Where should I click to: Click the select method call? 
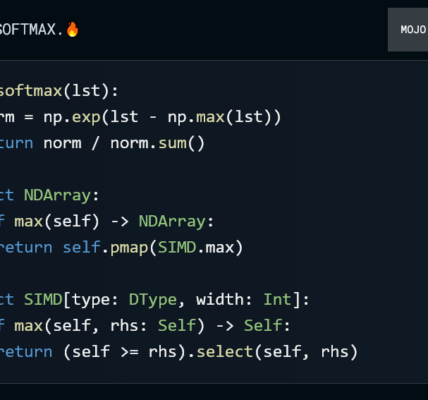(225, 352)
